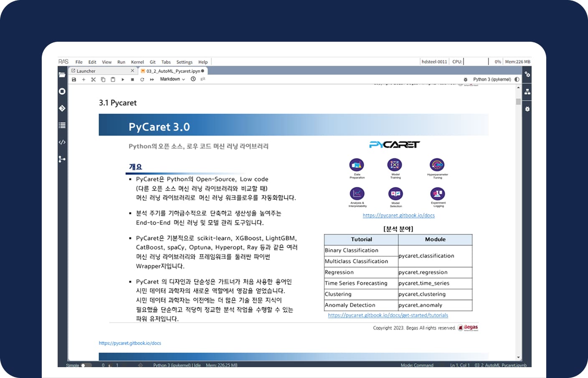Open the View menu
This screenshot has height=378, width=588.
107,62
